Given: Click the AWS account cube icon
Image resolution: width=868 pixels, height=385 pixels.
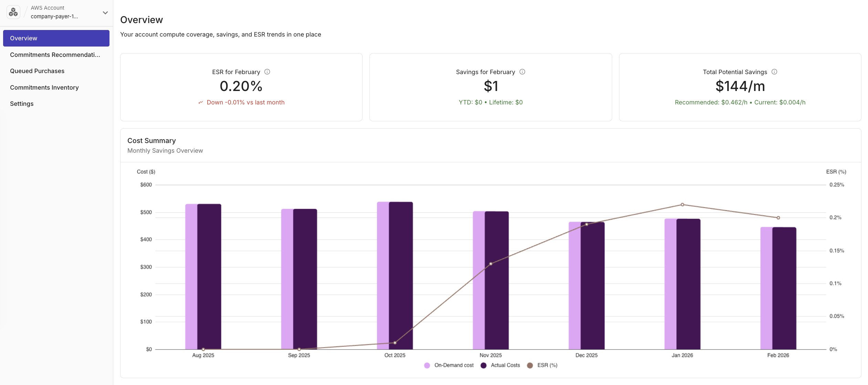Looking at the screenshot, I should pyautogui.click(x=13, y=12).
